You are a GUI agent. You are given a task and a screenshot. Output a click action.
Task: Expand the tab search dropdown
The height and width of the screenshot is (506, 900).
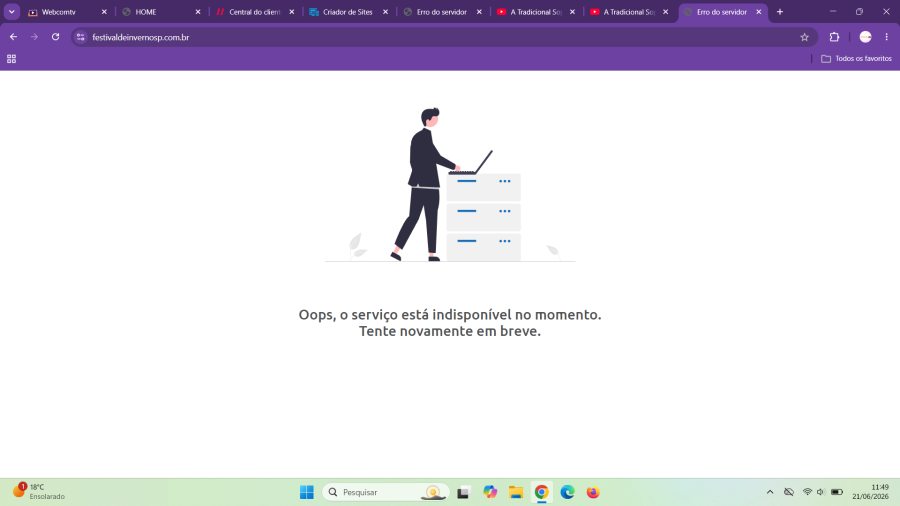[11, 11]
